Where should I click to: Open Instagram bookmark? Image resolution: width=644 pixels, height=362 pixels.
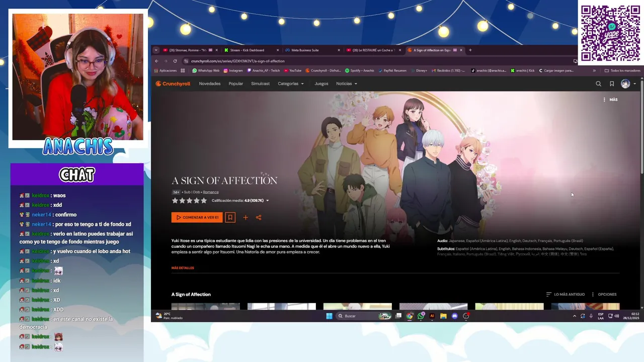233,71
